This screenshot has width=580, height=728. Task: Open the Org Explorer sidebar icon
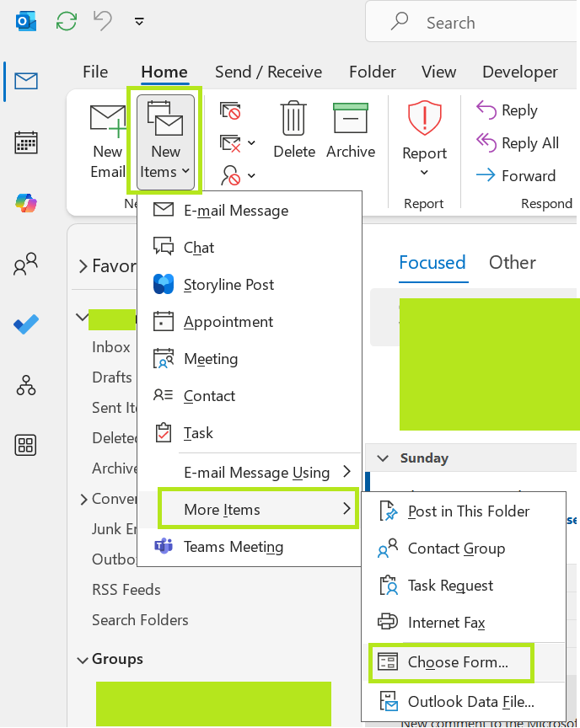26,385
